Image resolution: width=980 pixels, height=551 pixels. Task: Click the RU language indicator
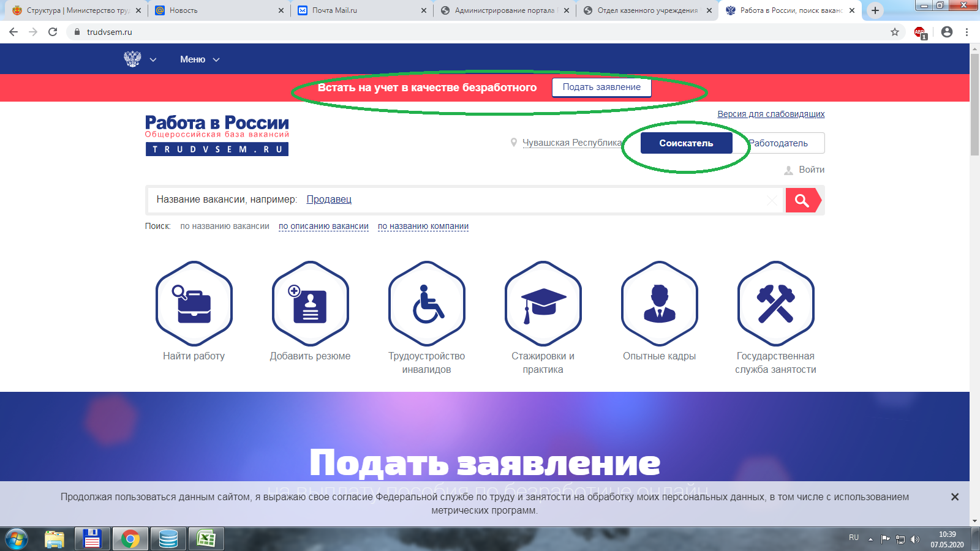[854, 538]
